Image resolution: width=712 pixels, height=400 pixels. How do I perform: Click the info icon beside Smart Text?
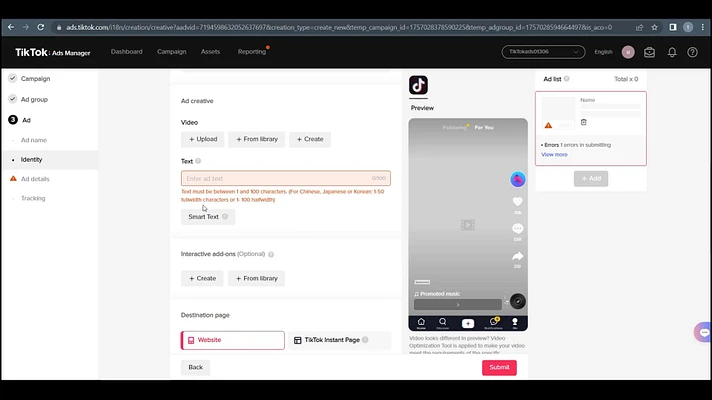coord(225,217)
